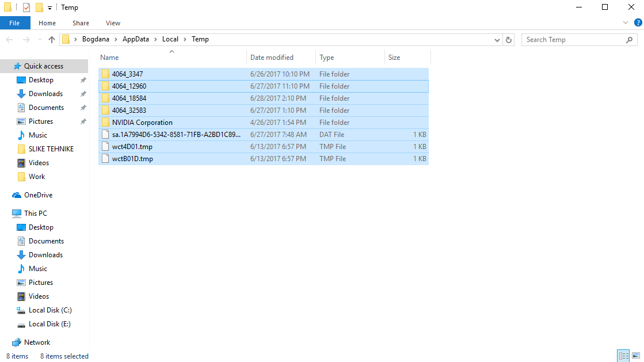Viewport: 644px width, 362px height.
Task: Sort by the Date modified column
Action: [281, 58]
